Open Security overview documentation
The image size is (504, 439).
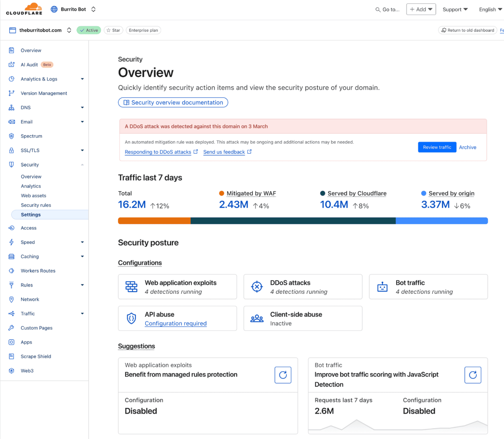[173, 102]
